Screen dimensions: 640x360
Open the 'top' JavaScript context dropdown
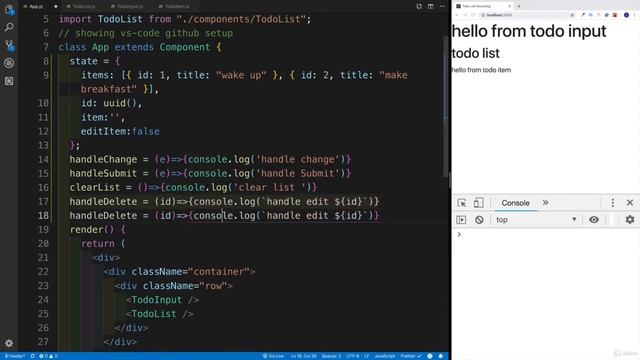[x=536, y=220]
